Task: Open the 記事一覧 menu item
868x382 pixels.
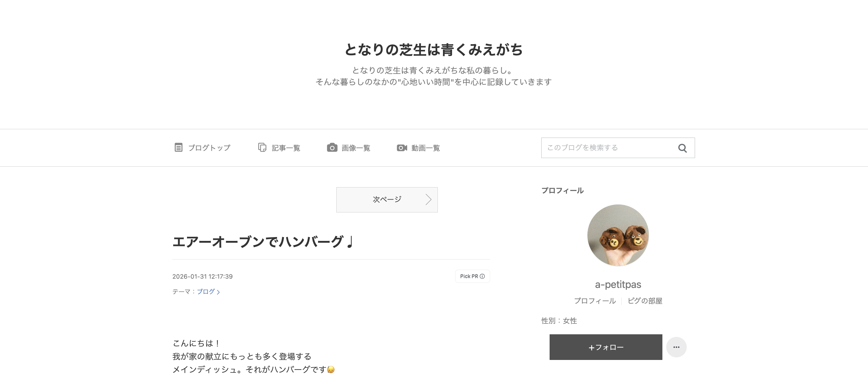Action: tap(286, 148)
